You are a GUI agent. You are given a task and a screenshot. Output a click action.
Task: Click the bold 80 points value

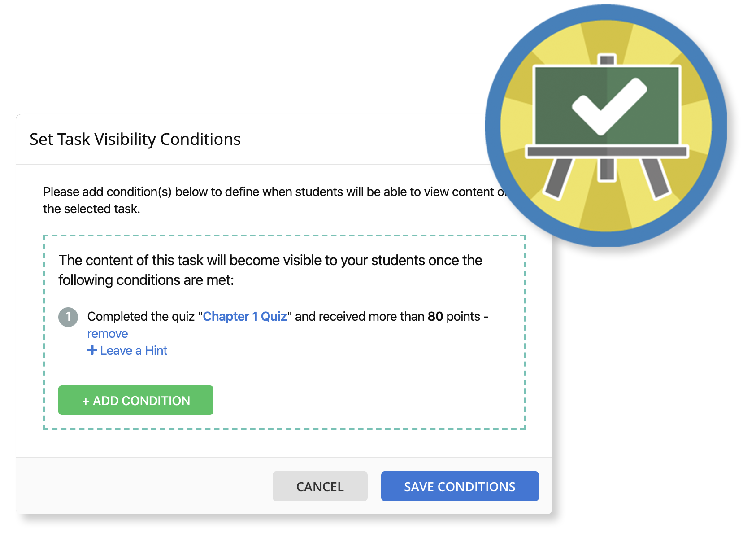pos(435,317)
